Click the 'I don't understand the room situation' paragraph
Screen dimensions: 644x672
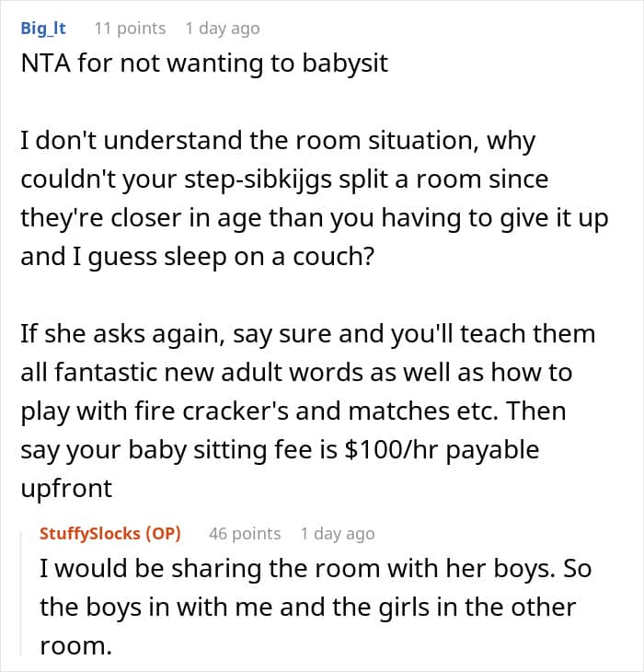315,199
